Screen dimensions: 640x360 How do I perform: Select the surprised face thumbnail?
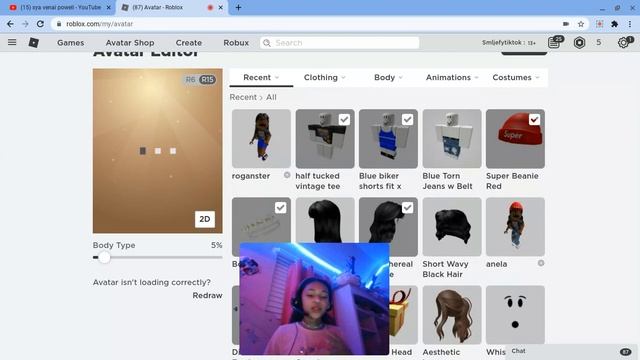(515, 315)
